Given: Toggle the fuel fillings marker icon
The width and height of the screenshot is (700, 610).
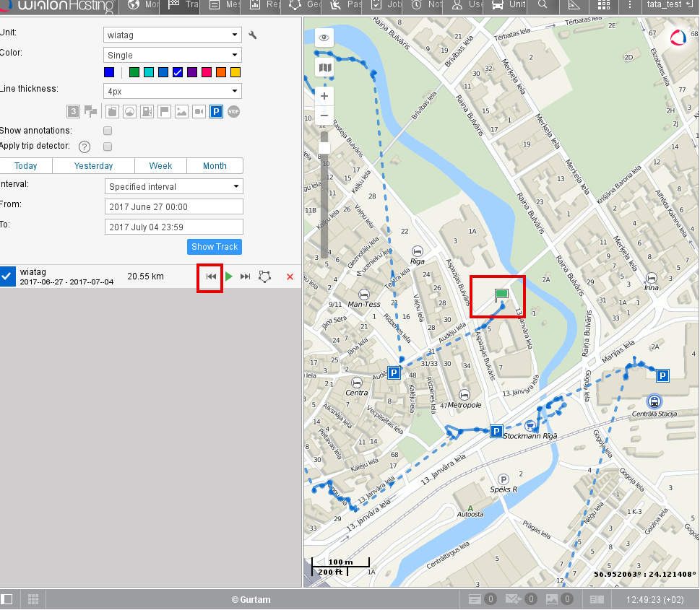Looking at the screenshot, I should point(147,111).
